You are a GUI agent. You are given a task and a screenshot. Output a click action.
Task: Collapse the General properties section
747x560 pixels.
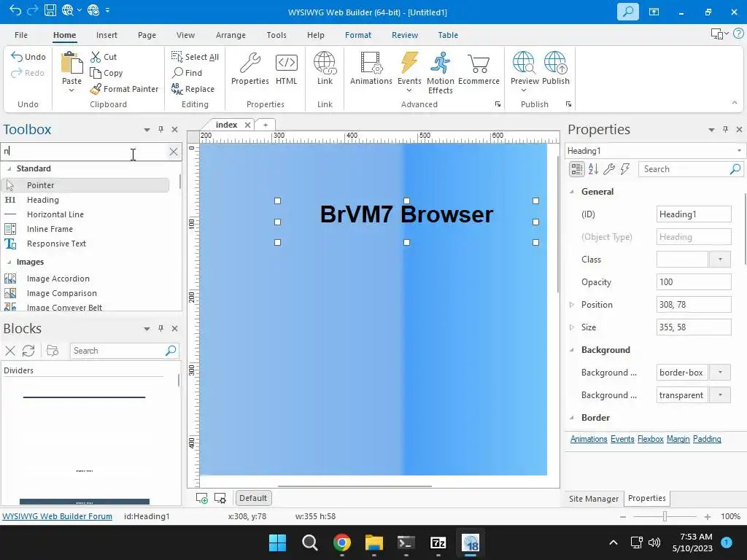(x=572, y=192)
